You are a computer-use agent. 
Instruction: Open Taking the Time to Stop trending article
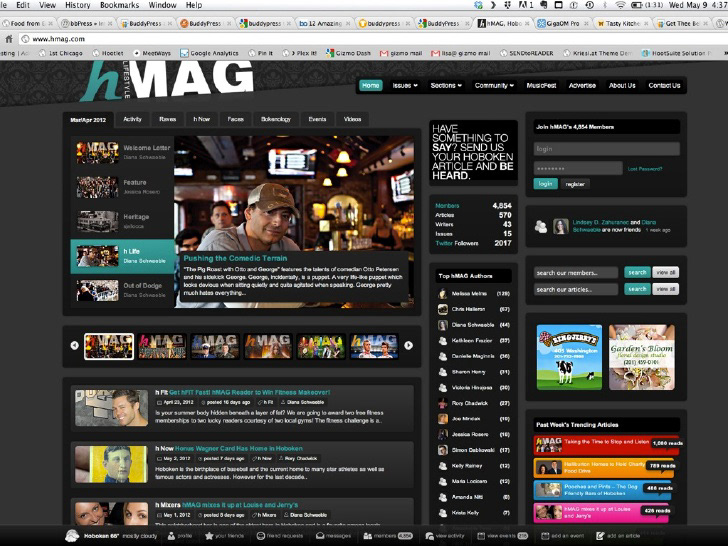point(606,445)
